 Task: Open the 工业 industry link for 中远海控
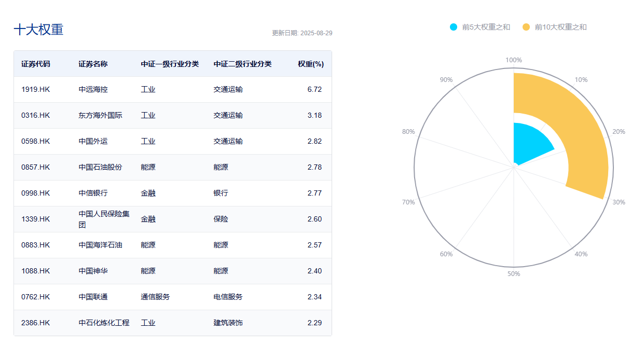coord(148,89)
